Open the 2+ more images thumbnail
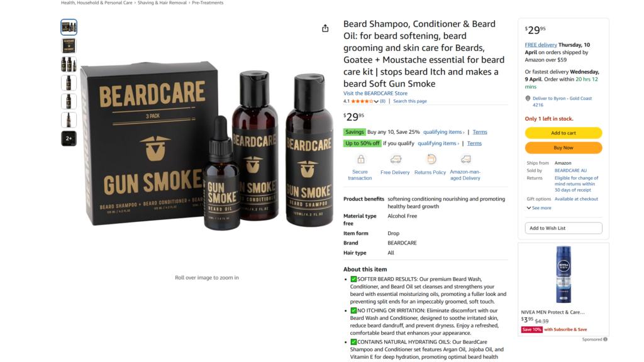 point(69,138)
